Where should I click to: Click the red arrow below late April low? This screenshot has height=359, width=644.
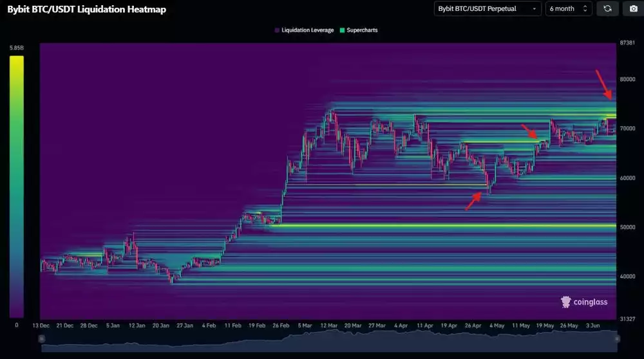point(473,201)
